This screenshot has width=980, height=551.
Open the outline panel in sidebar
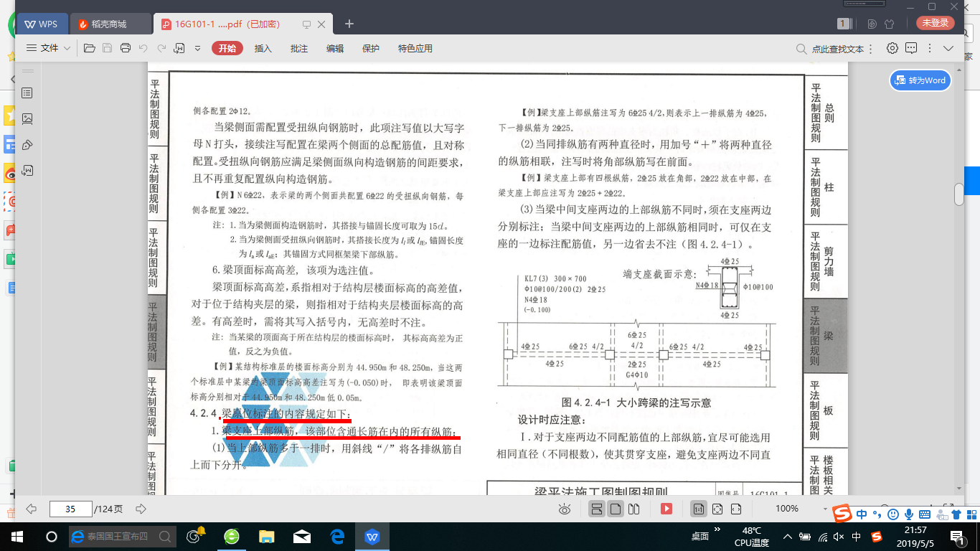[27, 93]
